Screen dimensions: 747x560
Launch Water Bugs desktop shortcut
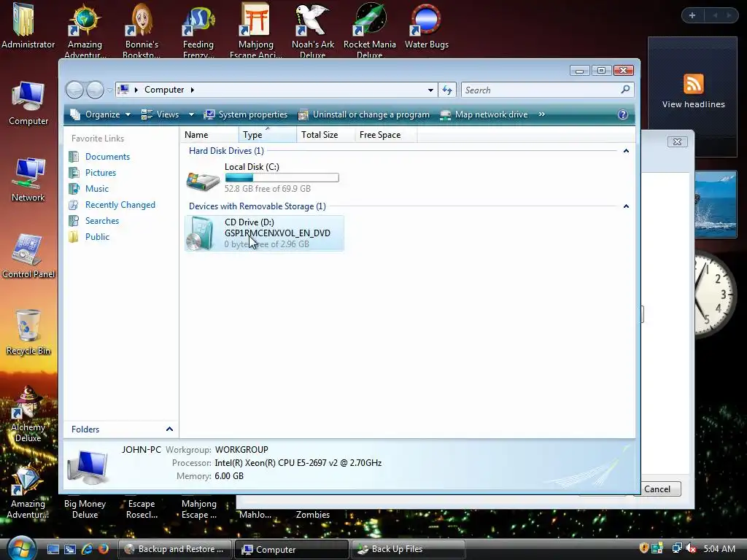pyautogui.click(x=426, y=26)
